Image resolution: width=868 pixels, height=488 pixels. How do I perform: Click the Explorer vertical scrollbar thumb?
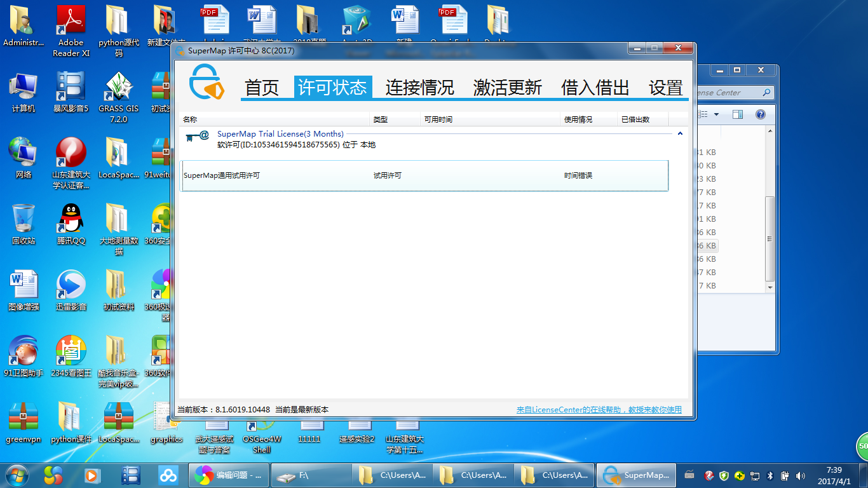tap(770, 239)
